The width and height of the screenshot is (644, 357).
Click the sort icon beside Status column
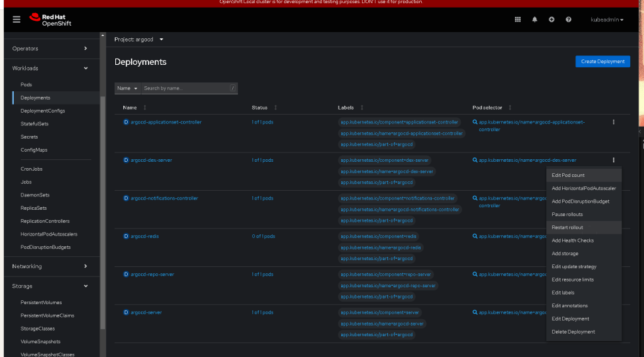(275, 108)
